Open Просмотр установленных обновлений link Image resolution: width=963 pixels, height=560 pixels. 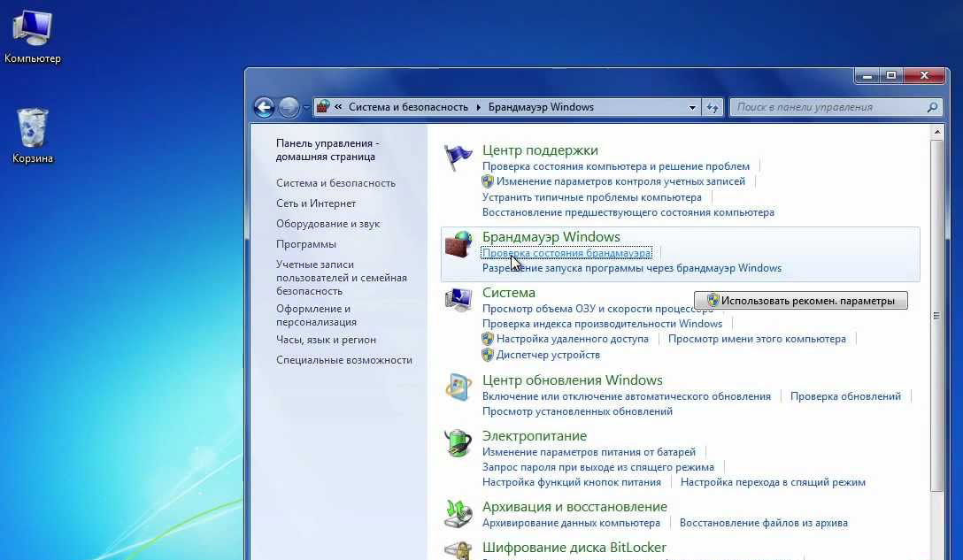click(577, 411)
